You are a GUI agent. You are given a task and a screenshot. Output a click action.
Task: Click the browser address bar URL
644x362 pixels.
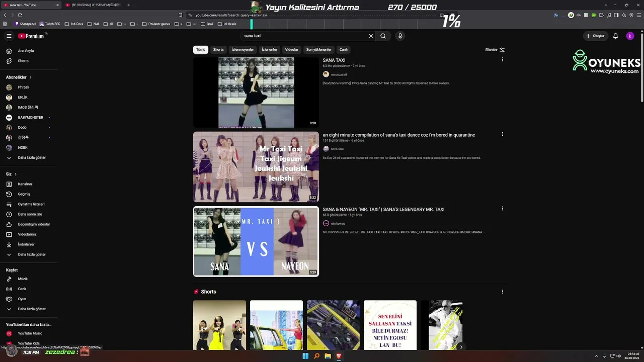231,15
